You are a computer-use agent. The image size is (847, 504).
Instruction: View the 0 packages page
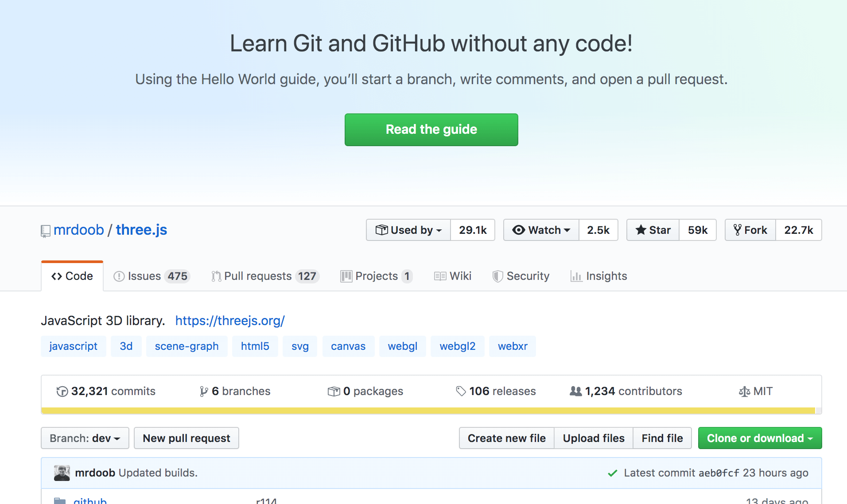coord(365,391)
